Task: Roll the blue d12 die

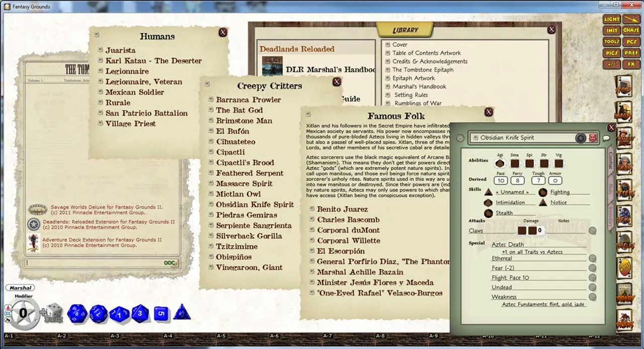Action: pyautogui.click(x=99, y=314)
